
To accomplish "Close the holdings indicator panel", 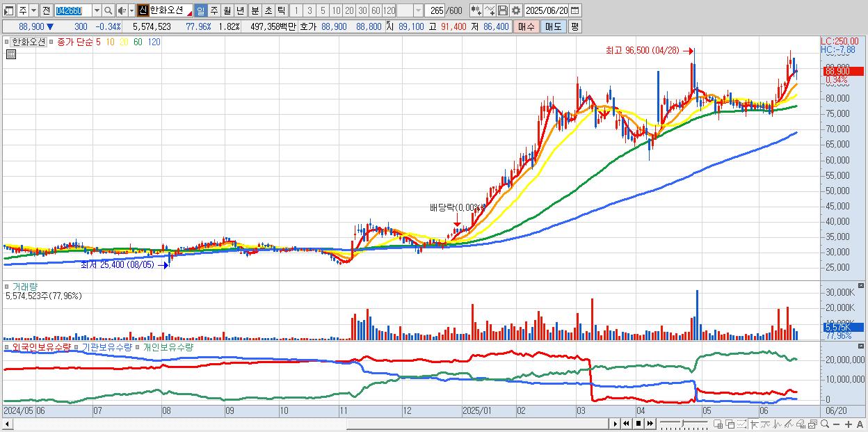I will click(861, 345).
